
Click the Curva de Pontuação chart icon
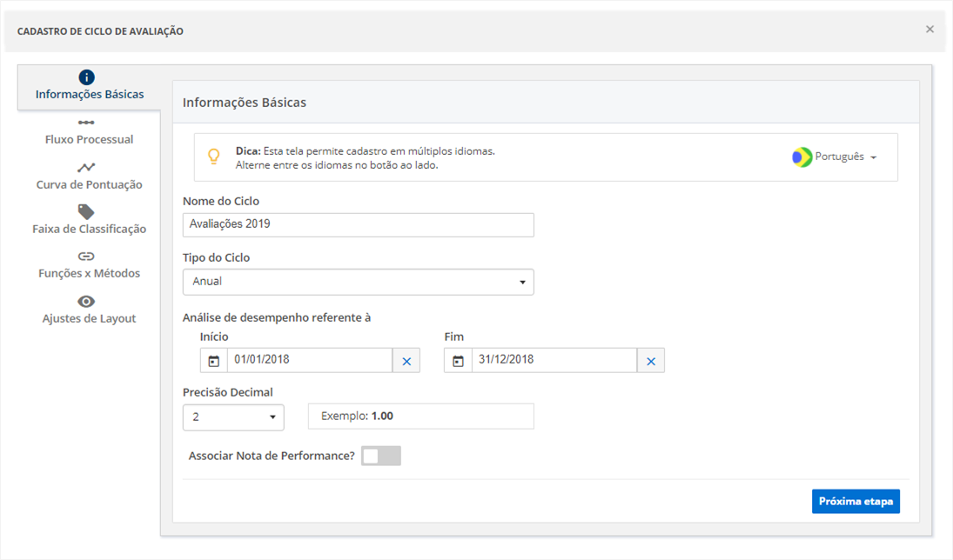point(86,168)
